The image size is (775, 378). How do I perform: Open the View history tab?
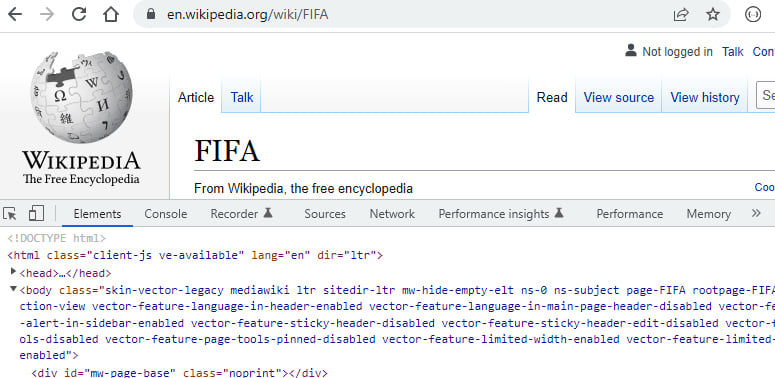704,97
